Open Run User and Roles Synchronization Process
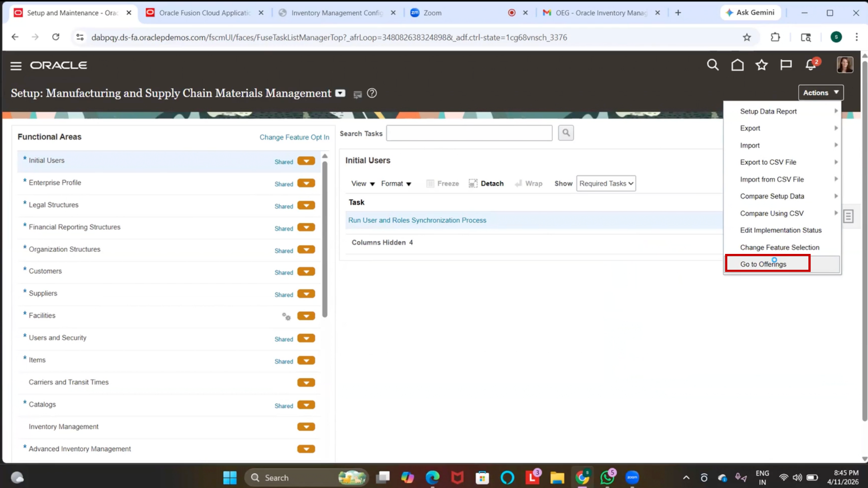Image resolution: width=868 pixels, height=488 pixels. click(x=417, y=221)
